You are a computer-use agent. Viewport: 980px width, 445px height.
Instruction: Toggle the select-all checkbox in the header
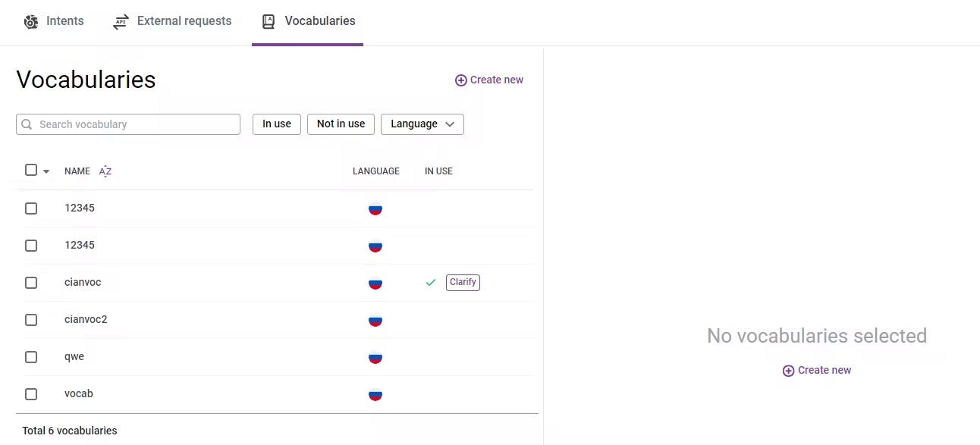click(x=31, y=170)
